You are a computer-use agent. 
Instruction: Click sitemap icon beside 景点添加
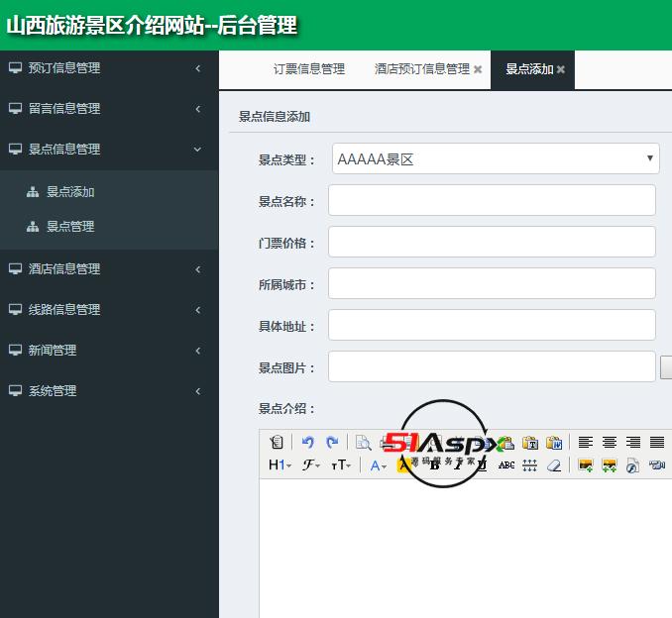(33, 191)
